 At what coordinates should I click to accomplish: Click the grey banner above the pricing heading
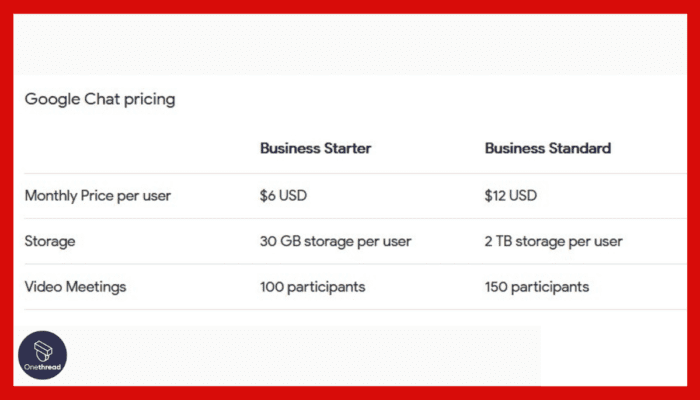click(x=350, y=45)
